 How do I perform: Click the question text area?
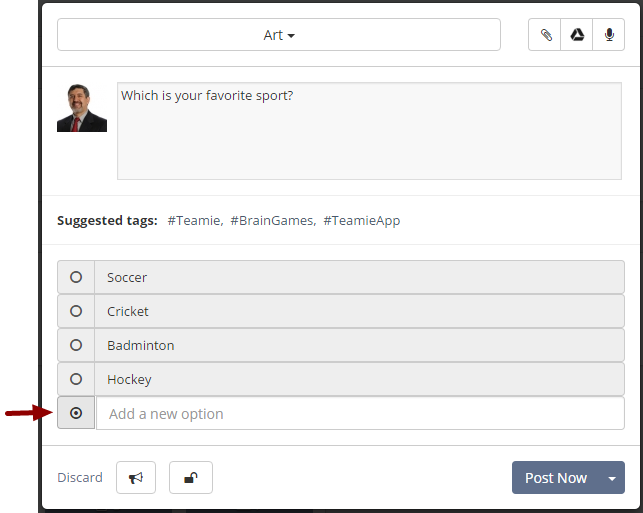369,131
